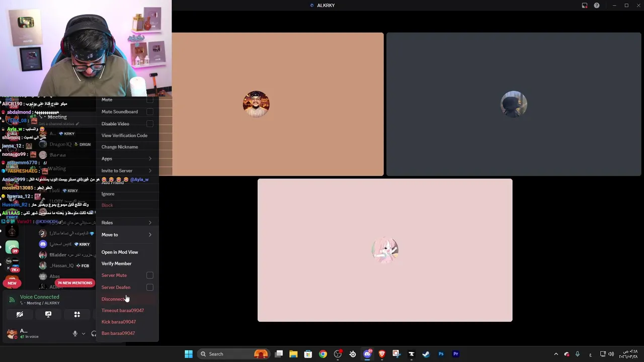The image size is (644, 362).
Task: Open Google Chrome from the taskbar
Action: click(323, 354)
